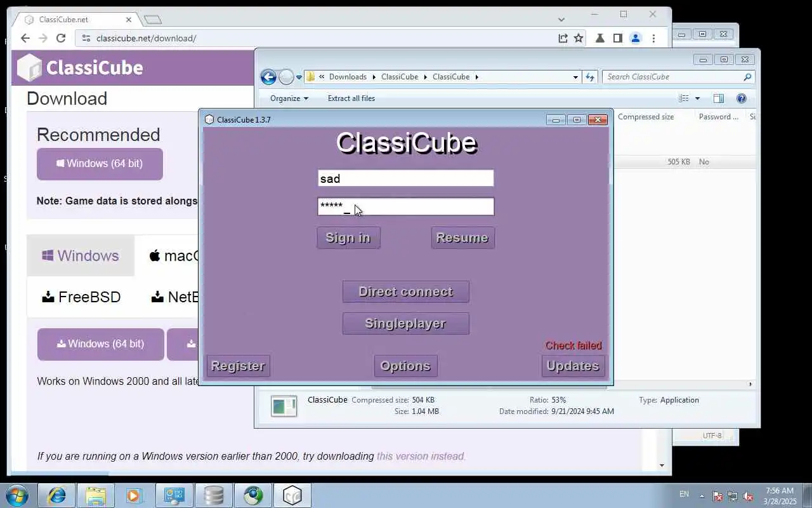This screenshot has height=508, width=812.
Task: Expand arrow after last ClassiCube breadcrumb
Action: (x=476, y=77)
